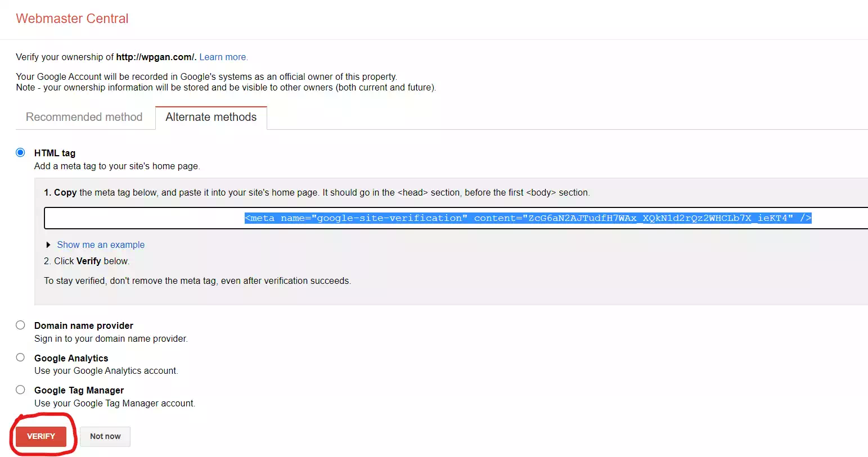The image size is (868, 457).
Task: Click the 'Click Verify below' step text
Action: [x=87, y=261]
